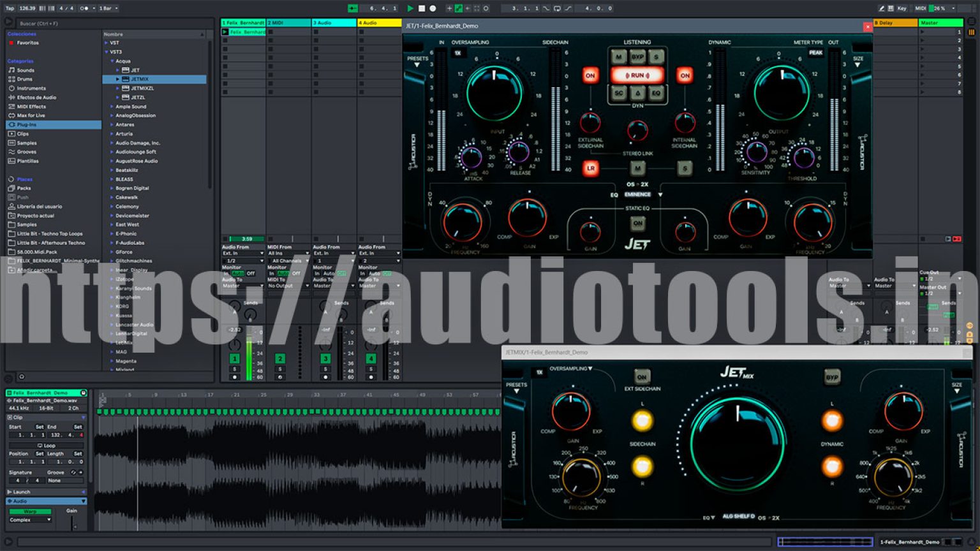Select the JETZL plug-in in the browser
The image size is (980, 551).
(x=138, y=98)
